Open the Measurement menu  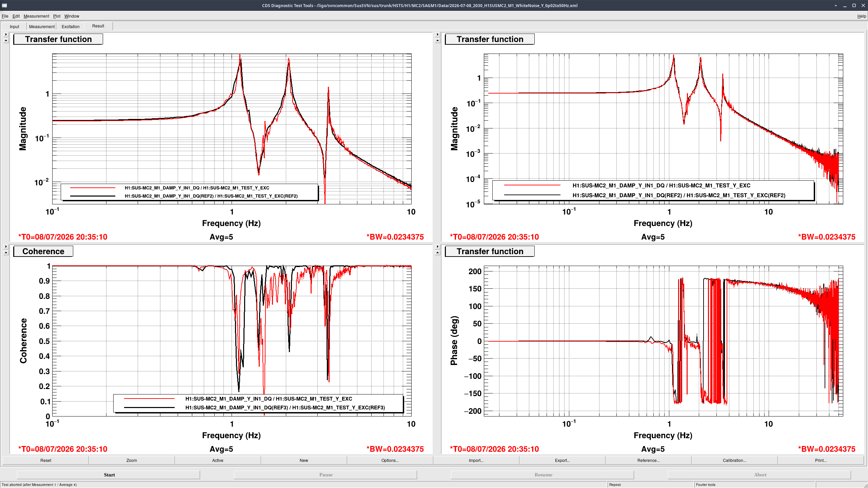click(x=36, y=16)
